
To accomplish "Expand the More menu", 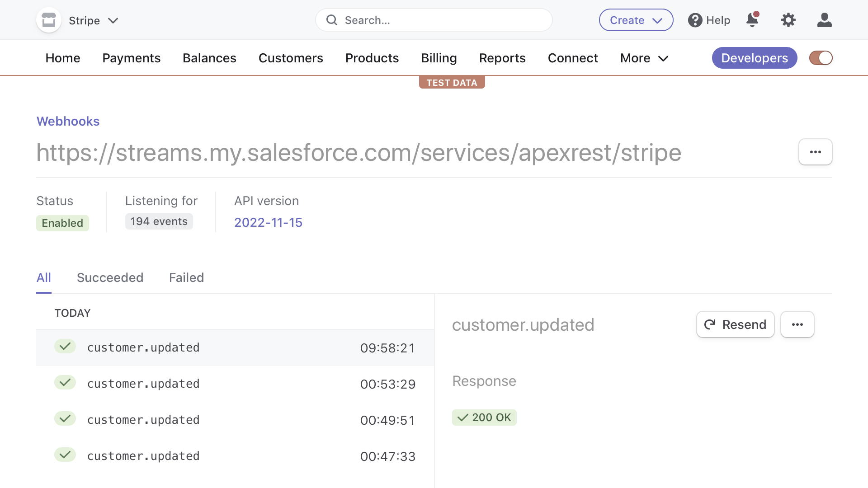I will (644, 58).
